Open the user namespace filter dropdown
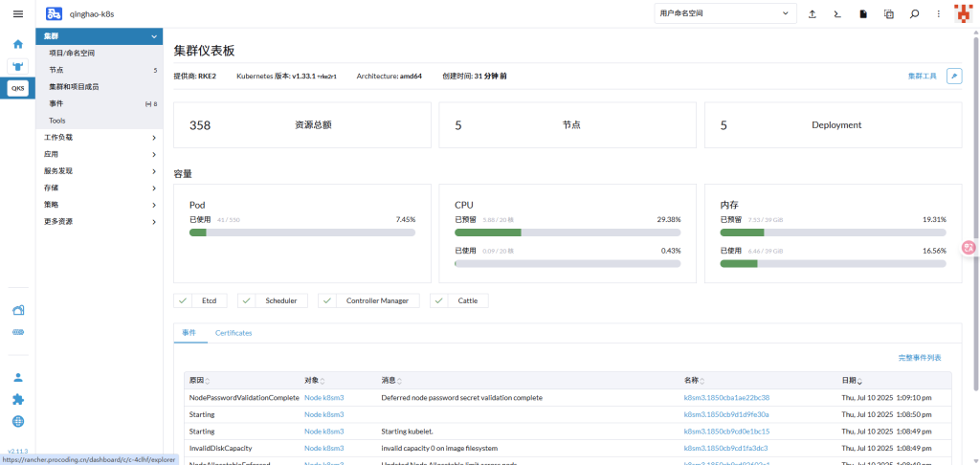The image size is (980, 465). pyautogui.click(x=724, y=13)
